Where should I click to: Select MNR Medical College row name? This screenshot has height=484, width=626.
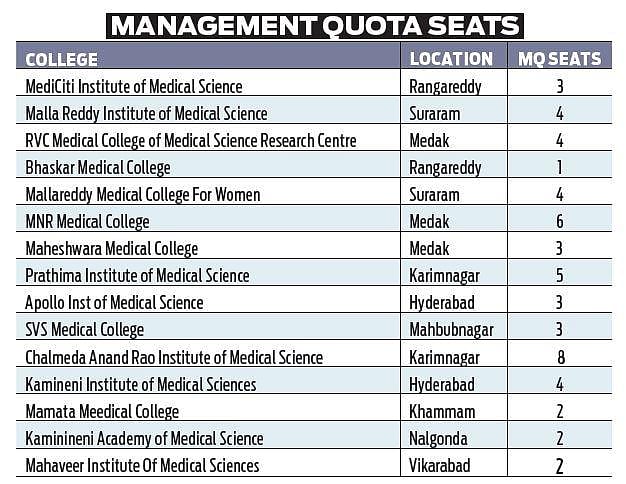(x=87, y=221)
